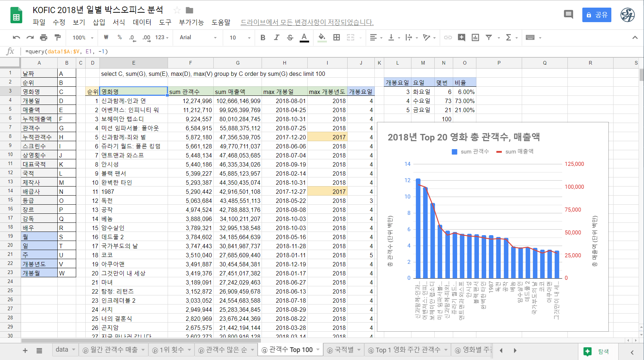This screenshot has height=360, width=644.
Task: Open the Arial font dropdown
Action: (x=198, y=37)
